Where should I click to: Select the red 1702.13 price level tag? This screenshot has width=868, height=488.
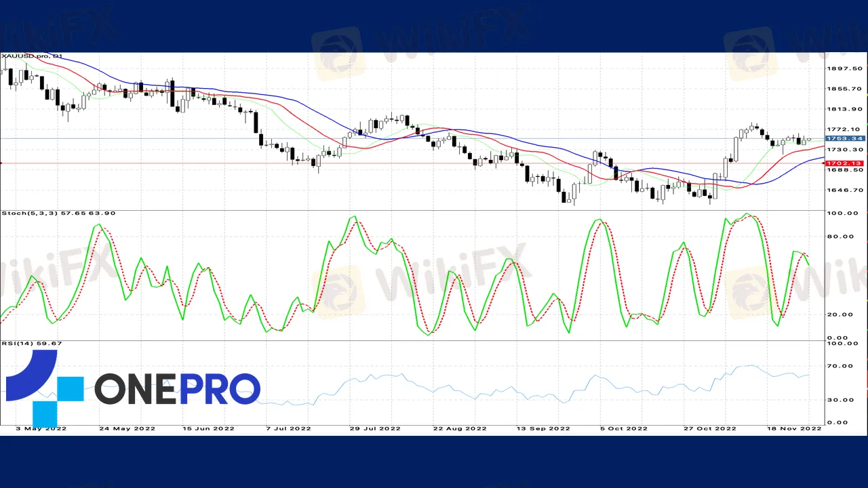click(844, 163)
